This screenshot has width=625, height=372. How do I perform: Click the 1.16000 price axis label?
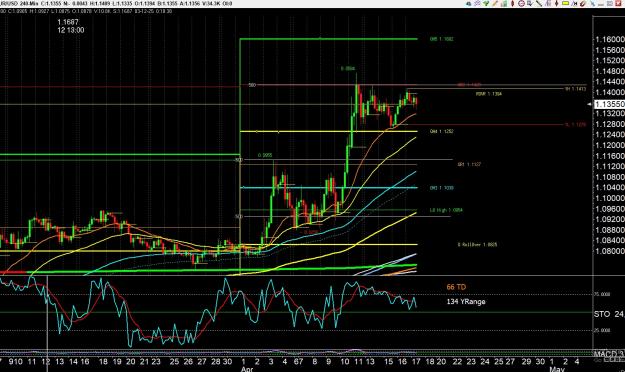609,39
